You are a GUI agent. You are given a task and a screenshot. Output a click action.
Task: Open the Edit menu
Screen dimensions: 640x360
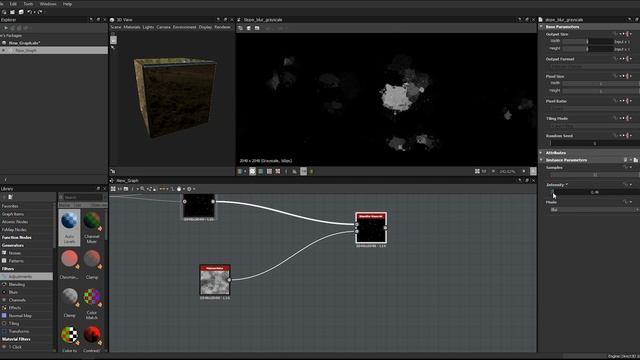[x=13, y=4]
